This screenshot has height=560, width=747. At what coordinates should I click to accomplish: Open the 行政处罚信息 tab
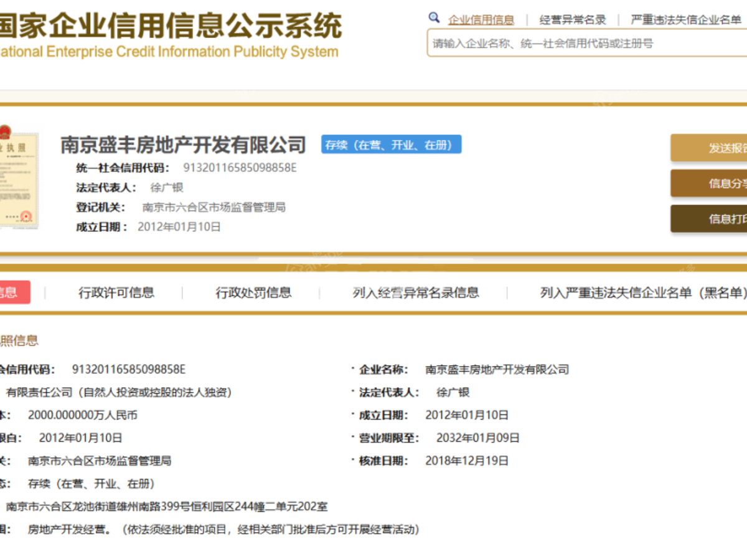[253, 292]
